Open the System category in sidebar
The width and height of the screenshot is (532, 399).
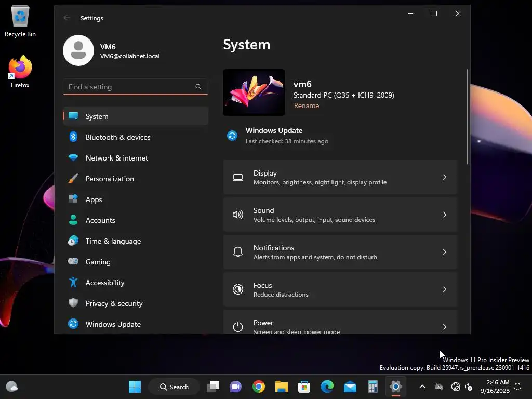tap(136, 116)
